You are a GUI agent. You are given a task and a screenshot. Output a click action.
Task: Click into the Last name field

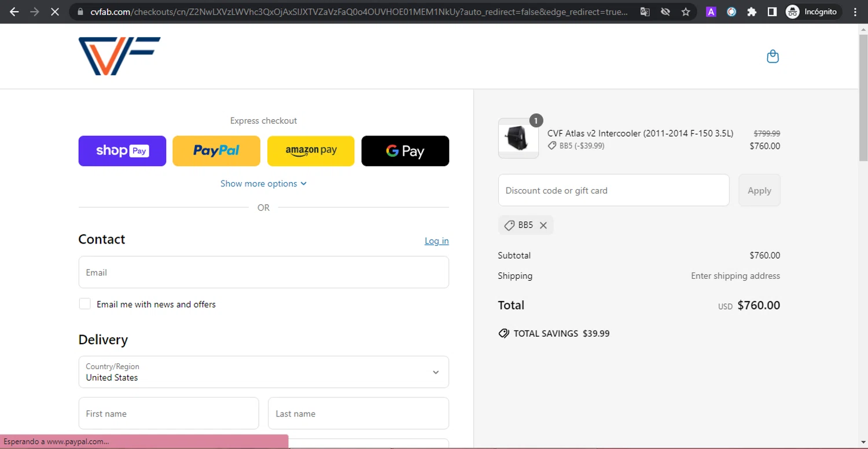pyautogui.click(x=358, y=413)
